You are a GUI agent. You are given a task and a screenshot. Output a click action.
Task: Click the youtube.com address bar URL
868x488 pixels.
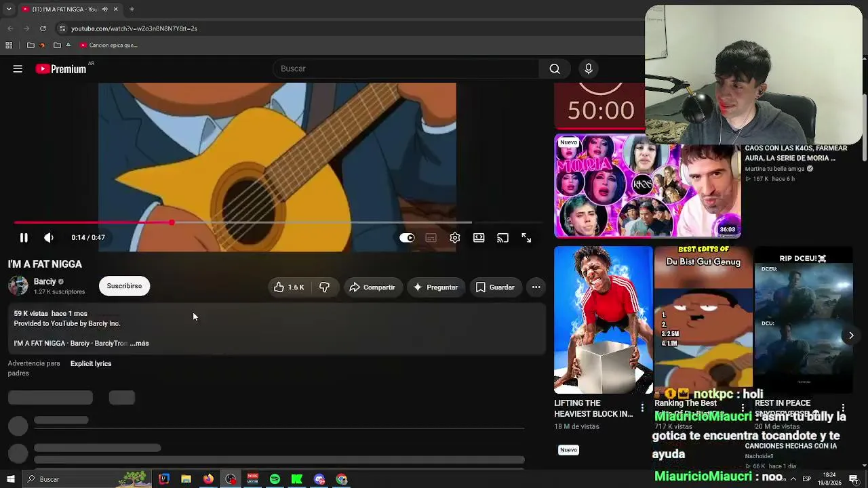134,28
